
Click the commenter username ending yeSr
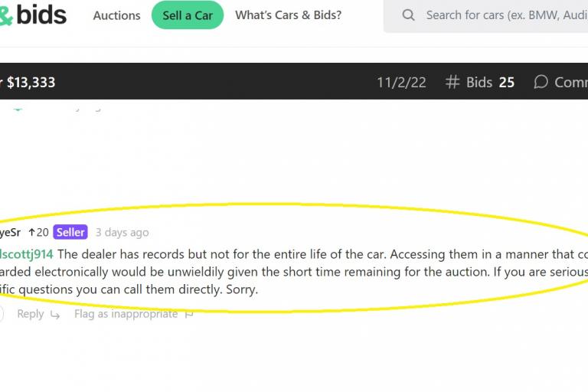click(10, 233)
